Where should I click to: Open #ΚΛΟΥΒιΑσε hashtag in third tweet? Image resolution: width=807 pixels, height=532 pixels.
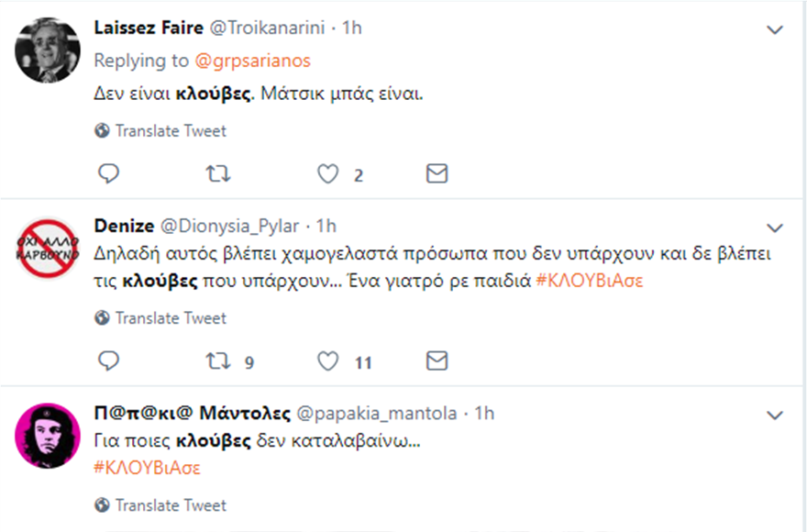pyautogui.click(x=148, y=468)
